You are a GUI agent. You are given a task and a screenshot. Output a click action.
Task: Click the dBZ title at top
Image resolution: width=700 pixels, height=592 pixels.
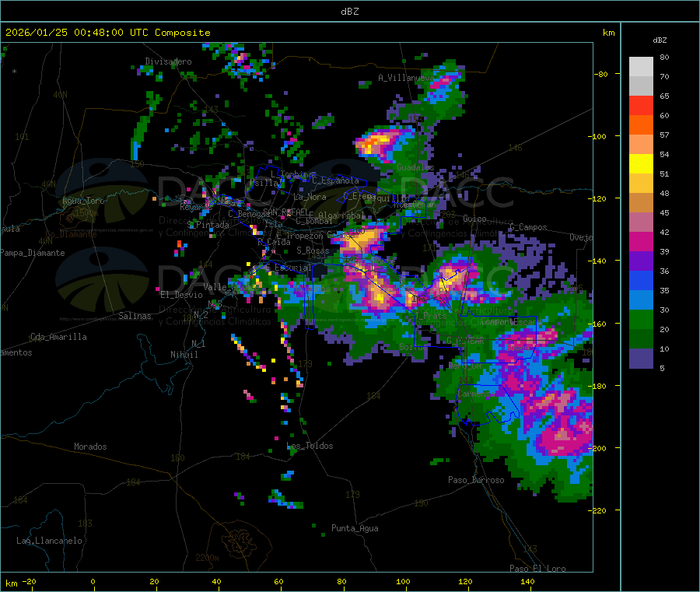point(349,12)
